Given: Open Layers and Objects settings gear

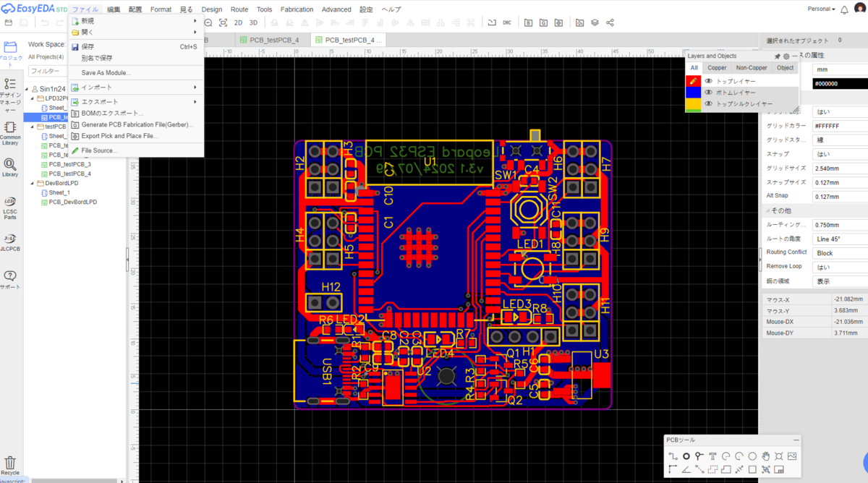Looking at the screenshot, I should pos(786,56).
